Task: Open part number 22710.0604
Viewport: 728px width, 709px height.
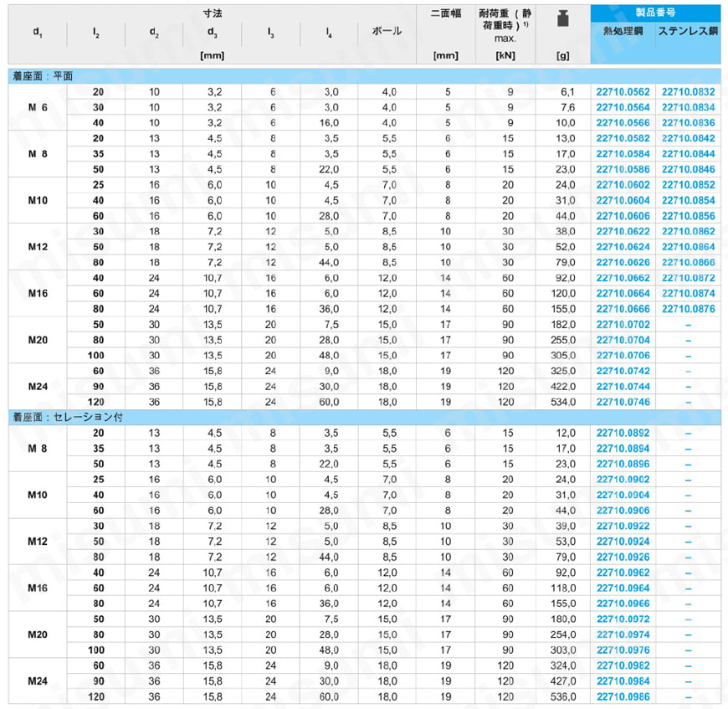Action: tap(623, 200)
